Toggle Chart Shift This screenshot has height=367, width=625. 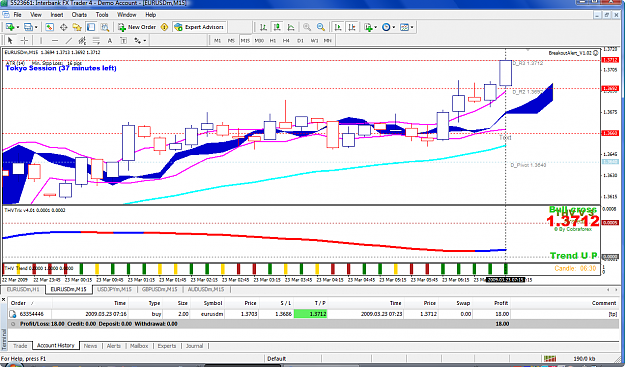(x=352, y=27)
